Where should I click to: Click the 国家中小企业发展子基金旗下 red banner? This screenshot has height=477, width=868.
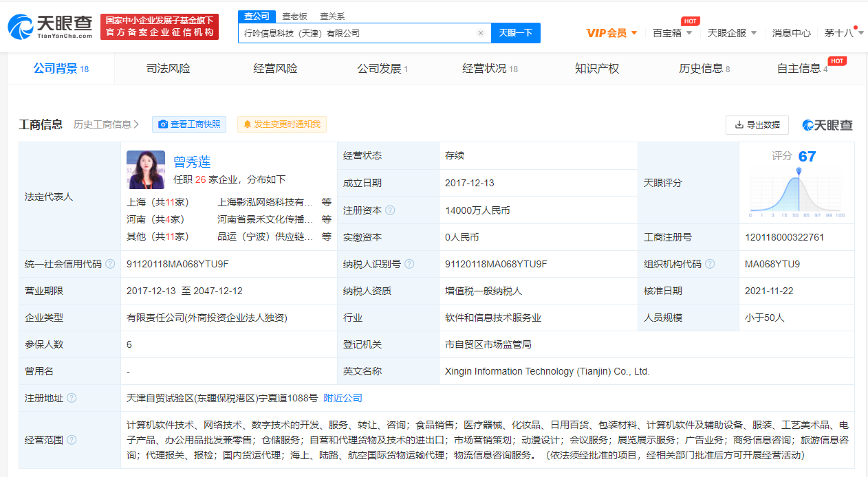(160, 26)
